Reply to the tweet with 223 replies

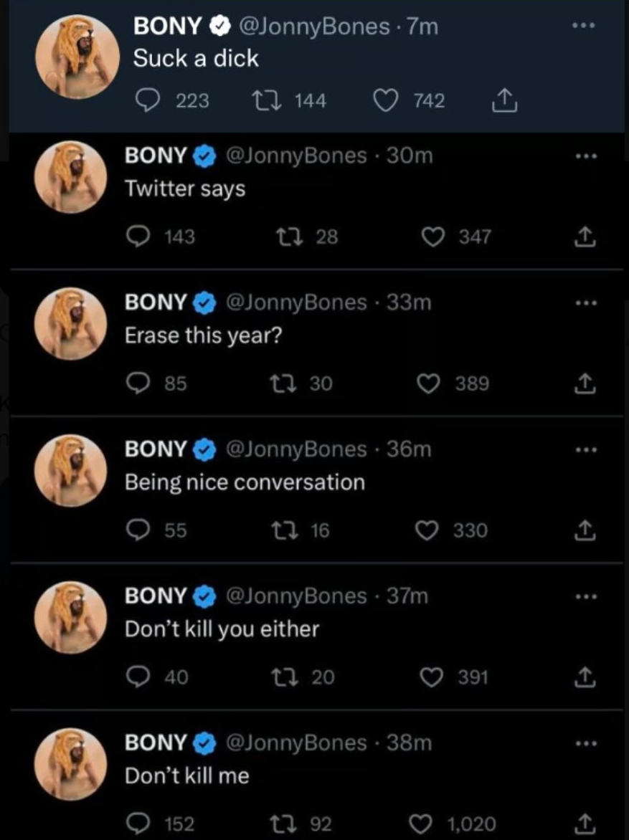coord(149,101)
